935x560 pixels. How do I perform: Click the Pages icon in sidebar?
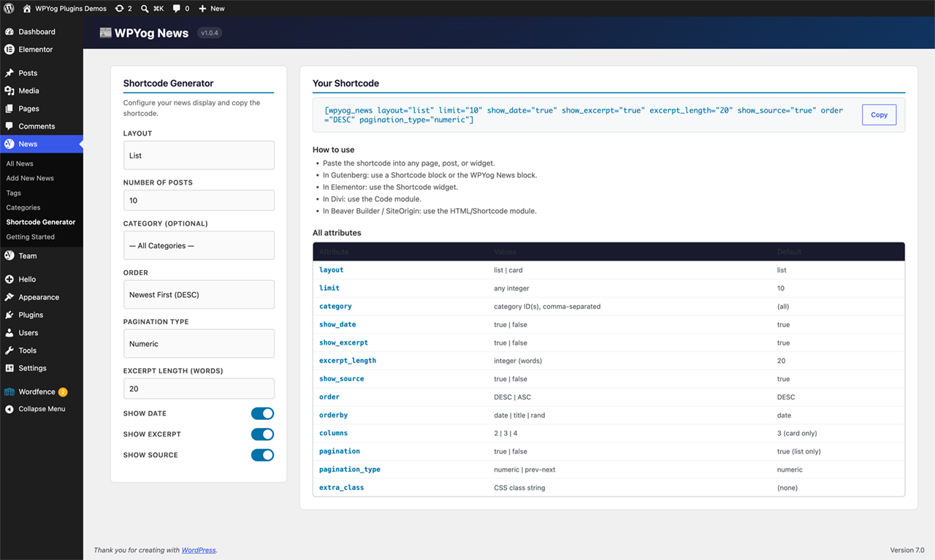[x=9, y=109]
